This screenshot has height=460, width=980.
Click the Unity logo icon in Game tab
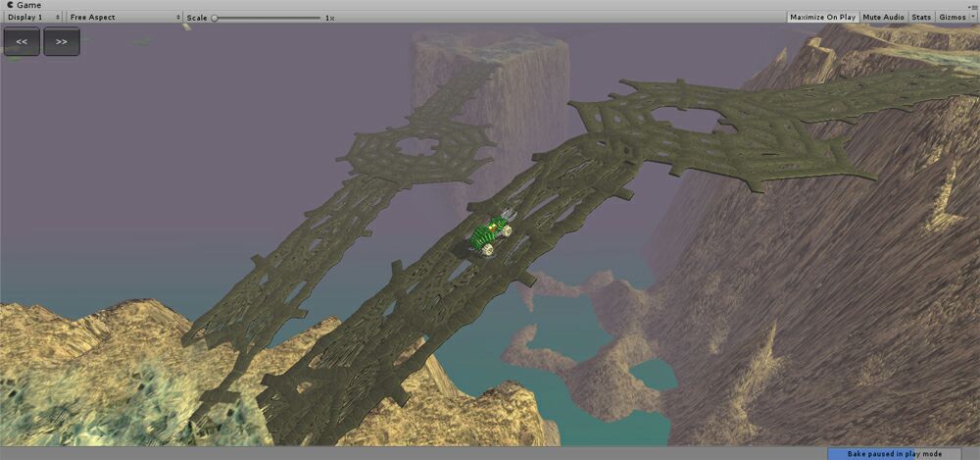click(10, 5)
